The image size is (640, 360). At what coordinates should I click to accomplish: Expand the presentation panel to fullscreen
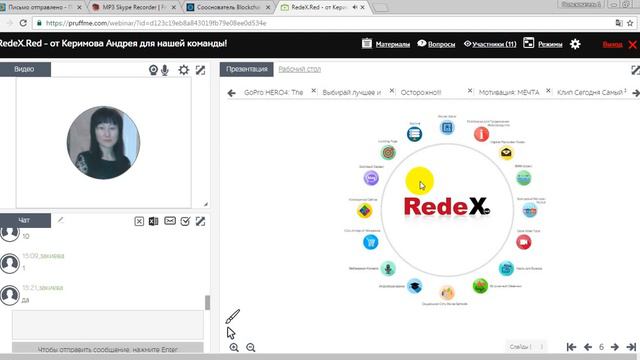[x=636, y=70]
